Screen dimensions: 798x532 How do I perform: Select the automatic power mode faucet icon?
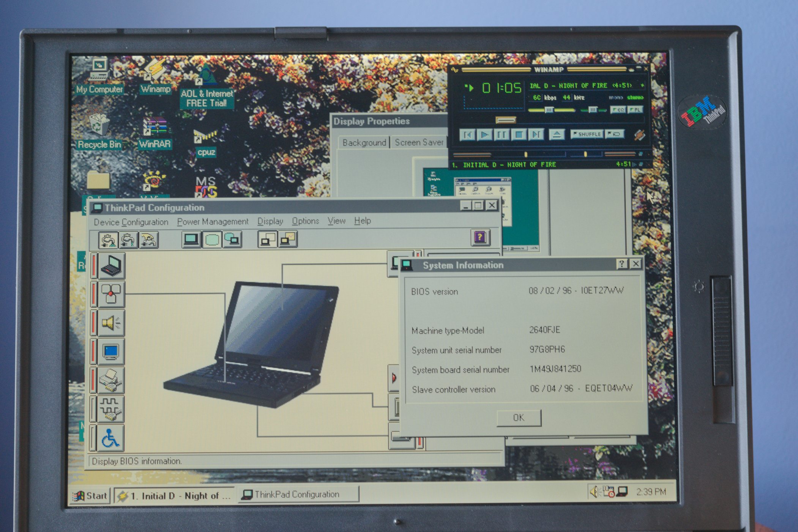(128, 240)
